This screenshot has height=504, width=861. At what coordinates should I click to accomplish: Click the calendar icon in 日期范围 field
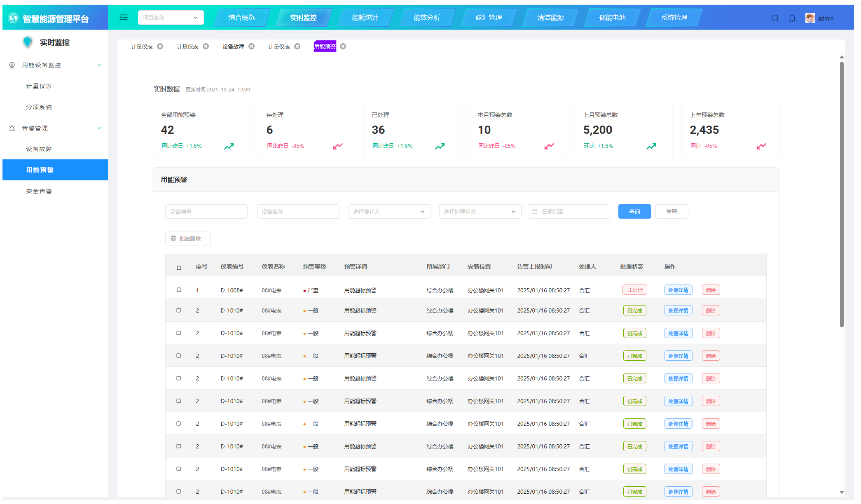tap(535, 212)
